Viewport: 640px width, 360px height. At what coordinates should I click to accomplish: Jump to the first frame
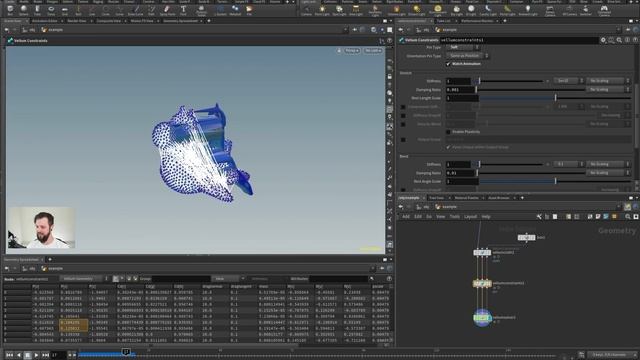(x=9, y=355)
